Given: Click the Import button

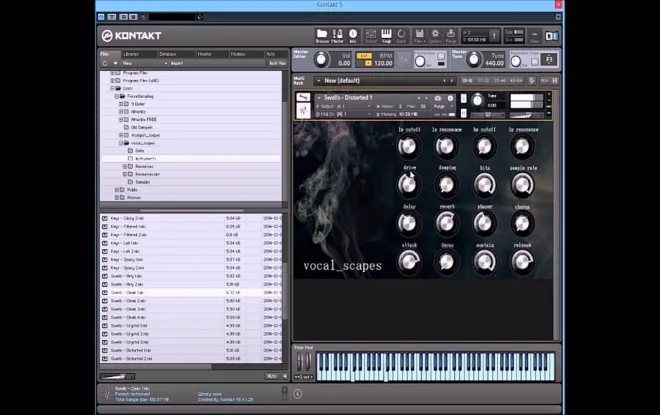Looking at the screenshot, I should 177,63.
